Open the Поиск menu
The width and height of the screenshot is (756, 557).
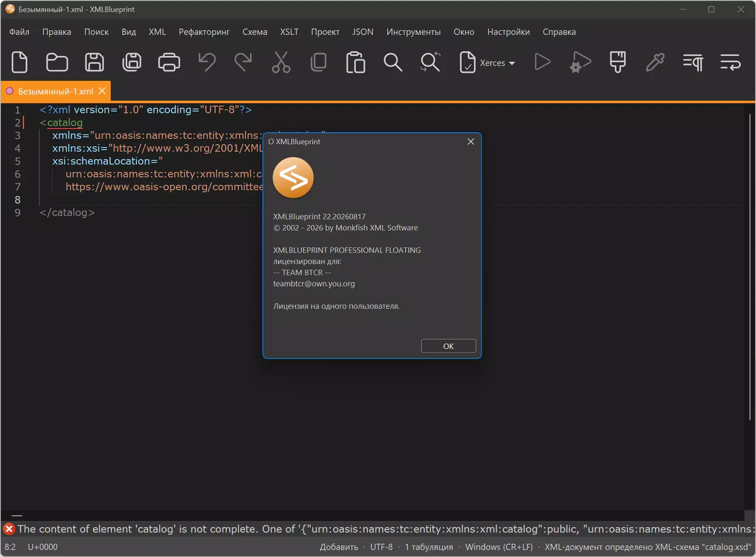96,32
